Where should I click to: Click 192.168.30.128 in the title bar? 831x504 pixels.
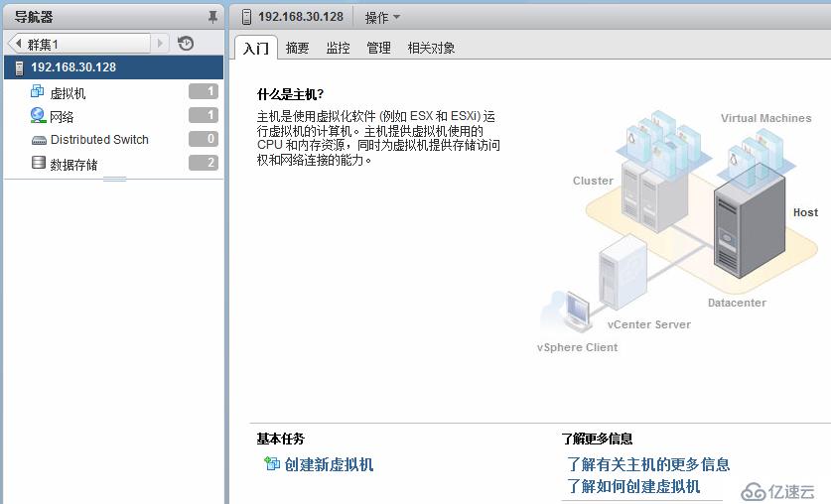coord(301,17)
